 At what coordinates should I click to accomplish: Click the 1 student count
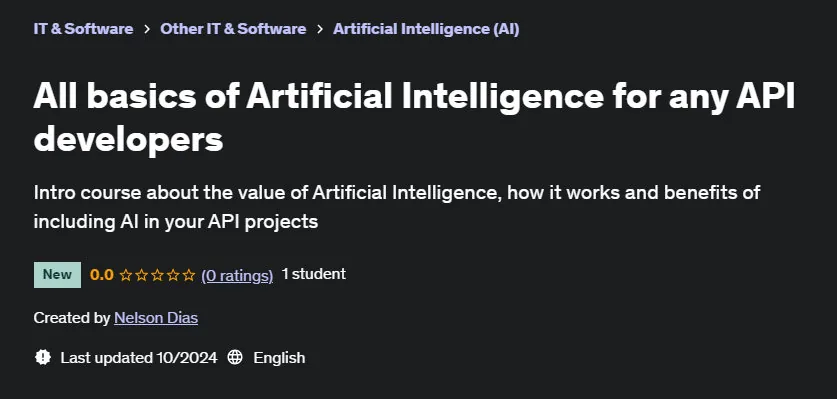(314, 274)
